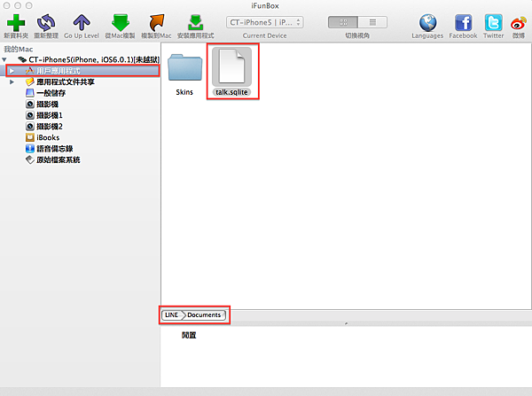Open the Weibo icon
Viewport: 532px width, 396px height.
click(518, 23)
